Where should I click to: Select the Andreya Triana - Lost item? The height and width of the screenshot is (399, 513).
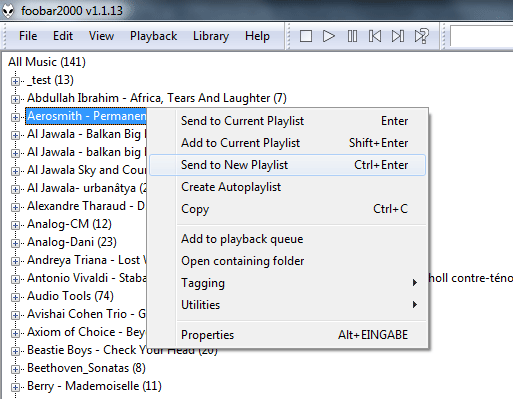[x=86, y=260]
